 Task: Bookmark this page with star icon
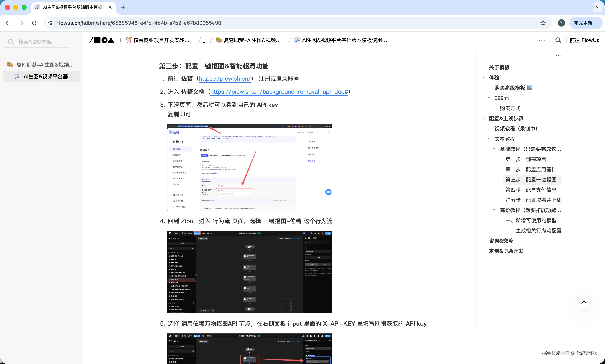pyautogui.click(x=543, y=23)
